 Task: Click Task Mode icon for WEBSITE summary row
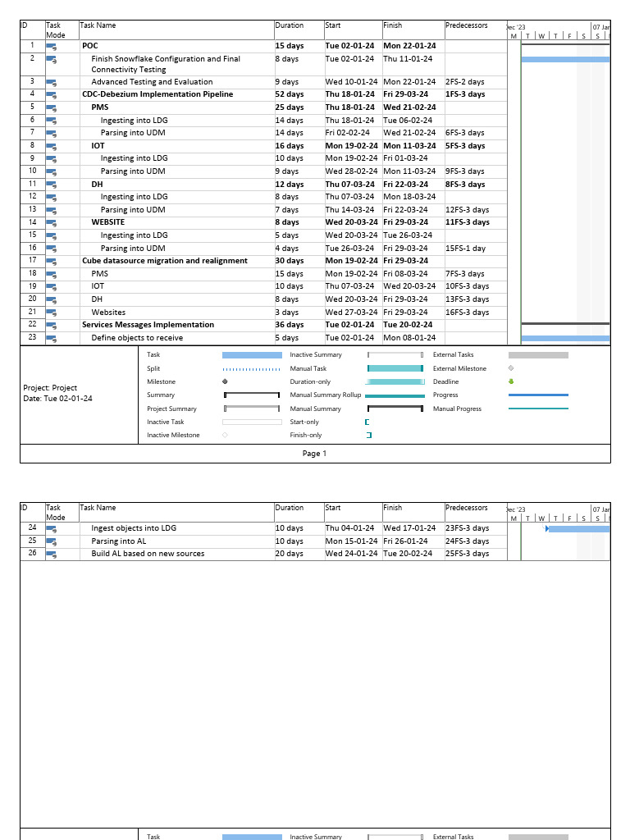(52, 223)
